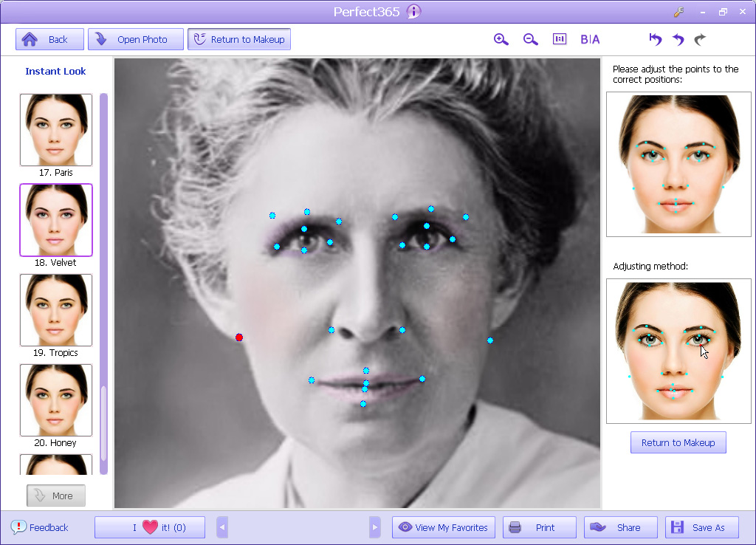Select the 1:1 actual size icon
This screenshot has height=545, width=756.
560,40
